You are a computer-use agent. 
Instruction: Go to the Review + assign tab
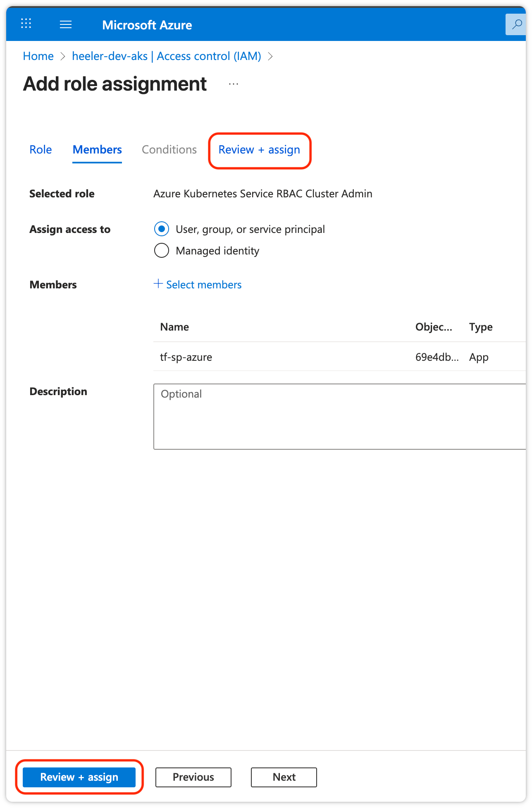click(x=259, y=150)
